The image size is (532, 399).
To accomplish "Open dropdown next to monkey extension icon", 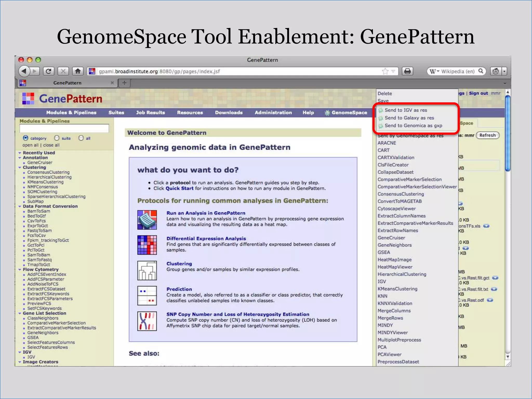I will coord(504,71).
